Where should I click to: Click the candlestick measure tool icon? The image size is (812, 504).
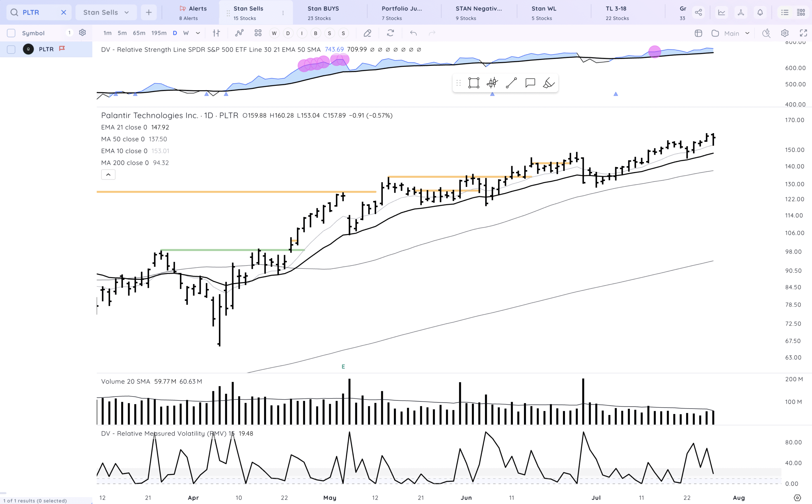(x=492, y=83)
